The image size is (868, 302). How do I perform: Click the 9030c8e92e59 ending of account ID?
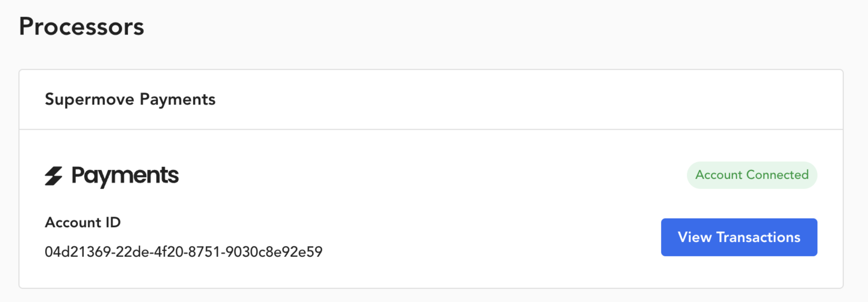click(x=274, y=251)
